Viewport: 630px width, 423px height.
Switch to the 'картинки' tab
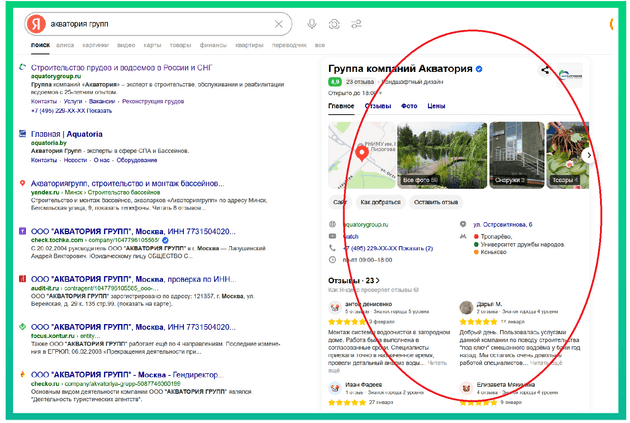pyautogui.click(x=95, y=45)
